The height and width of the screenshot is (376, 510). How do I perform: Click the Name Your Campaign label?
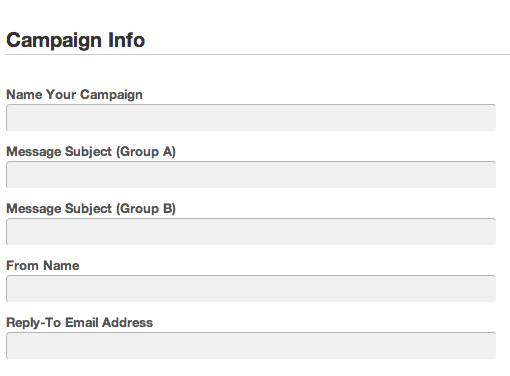[74, 95]
